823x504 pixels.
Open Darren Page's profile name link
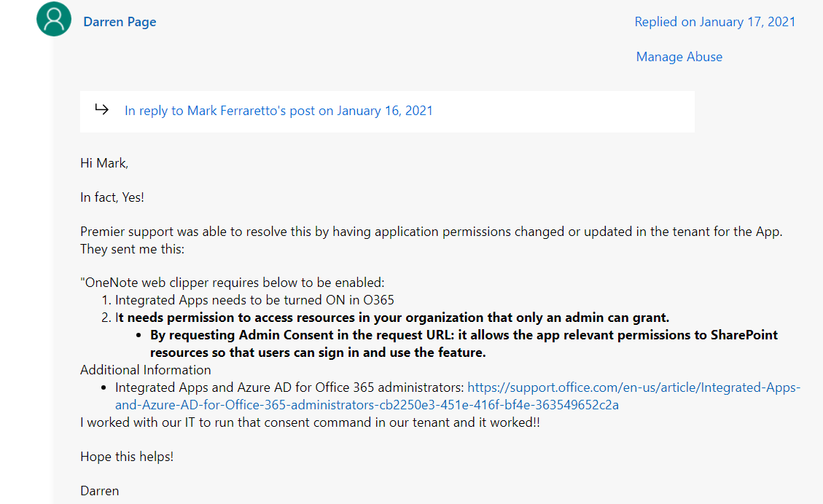coord(120,22)
